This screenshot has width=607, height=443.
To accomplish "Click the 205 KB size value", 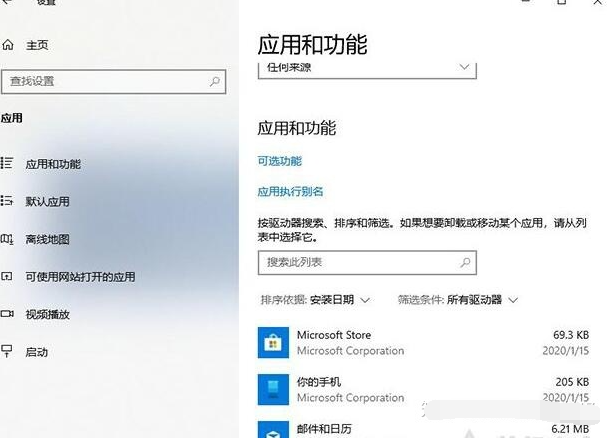I will coord(572,382).
